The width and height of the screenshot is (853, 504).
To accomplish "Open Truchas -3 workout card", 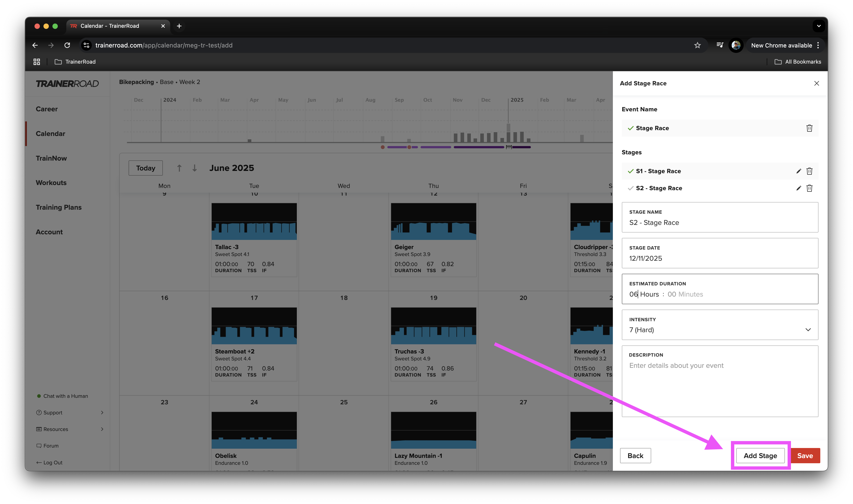I will (x=434, y=344).
